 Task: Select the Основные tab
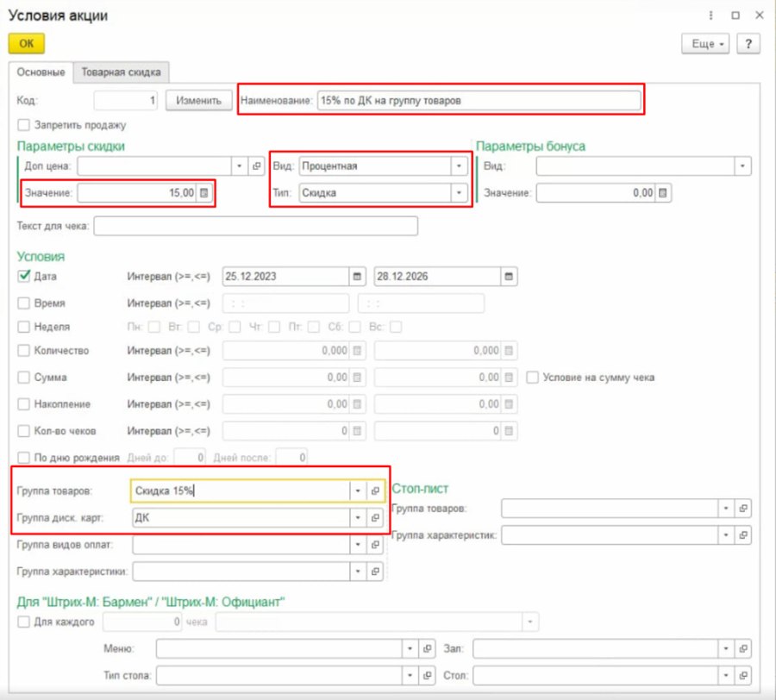[x=41, y=72]
